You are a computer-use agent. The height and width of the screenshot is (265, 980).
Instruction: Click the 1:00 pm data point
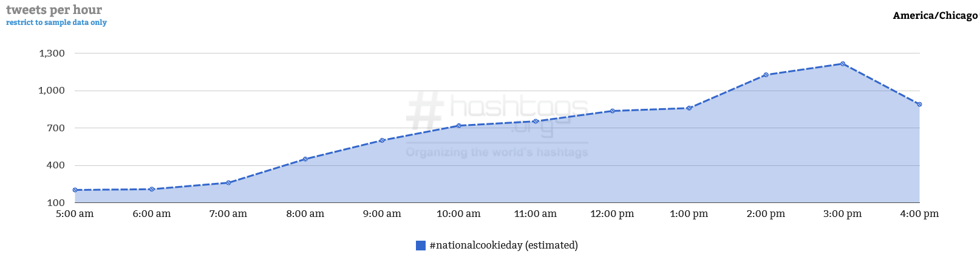[689, 108]
